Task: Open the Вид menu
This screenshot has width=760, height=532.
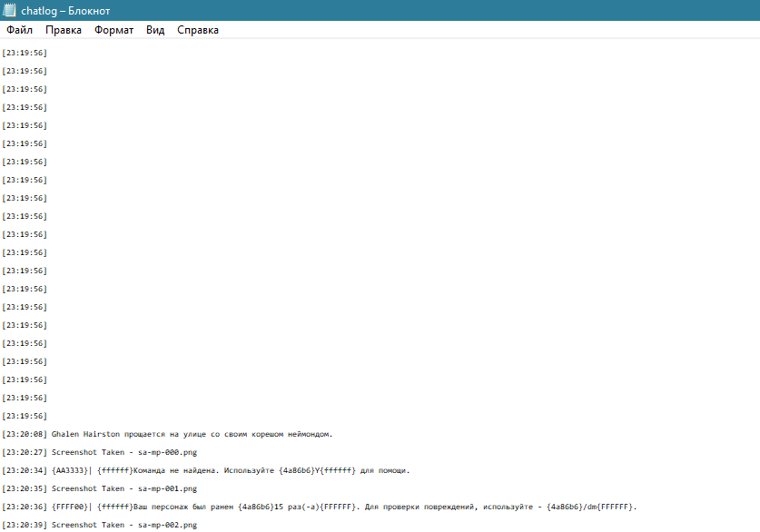Action: point(155,30)
